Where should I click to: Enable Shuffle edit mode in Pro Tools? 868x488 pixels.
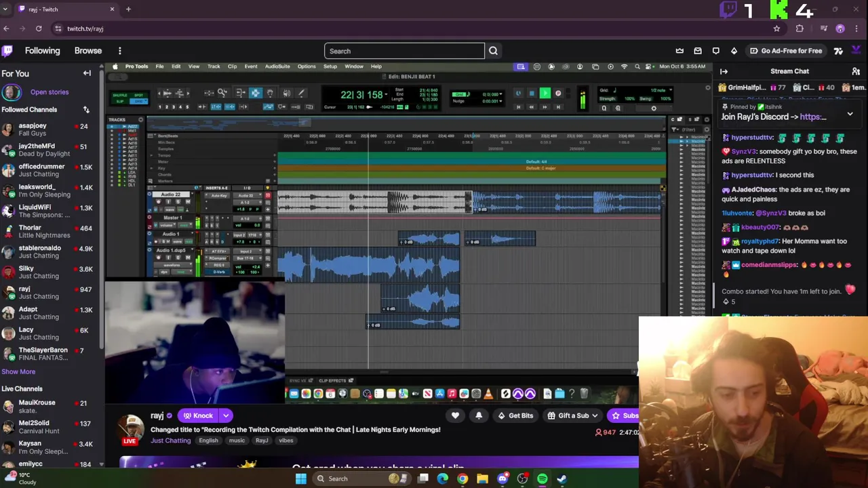(119, 96)
